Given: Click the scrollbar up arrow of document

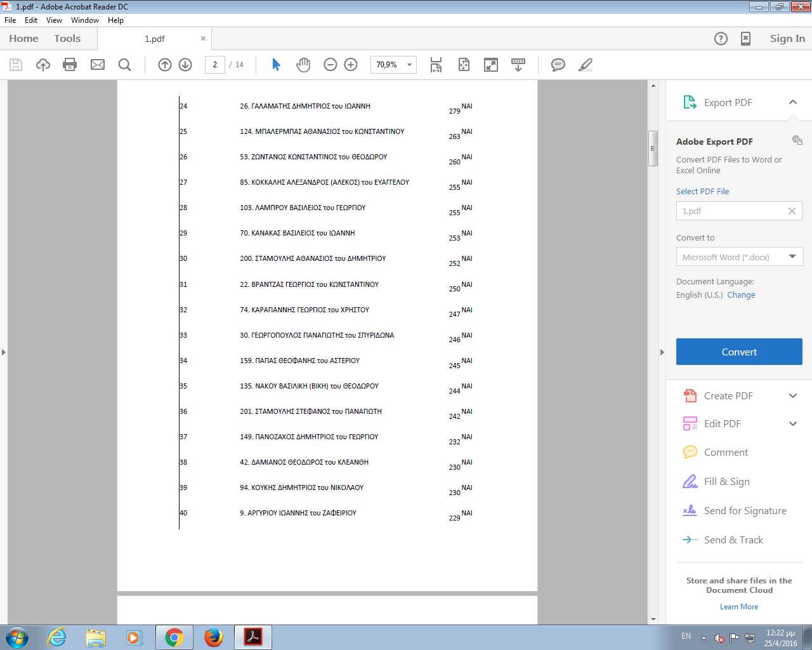Looking at the screenshot, I should click(653, 85).
